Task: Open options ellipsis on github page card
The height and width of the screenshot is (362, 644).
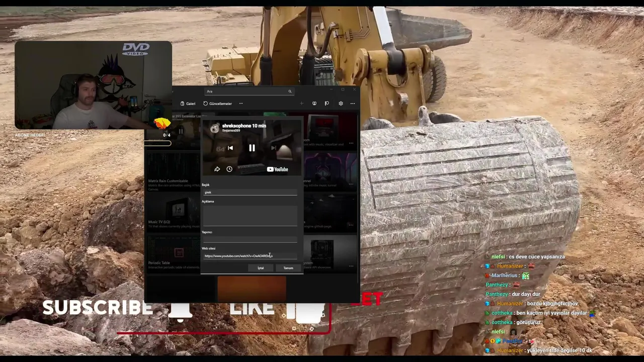Action: pyautogui.click(x=351, y=225)
